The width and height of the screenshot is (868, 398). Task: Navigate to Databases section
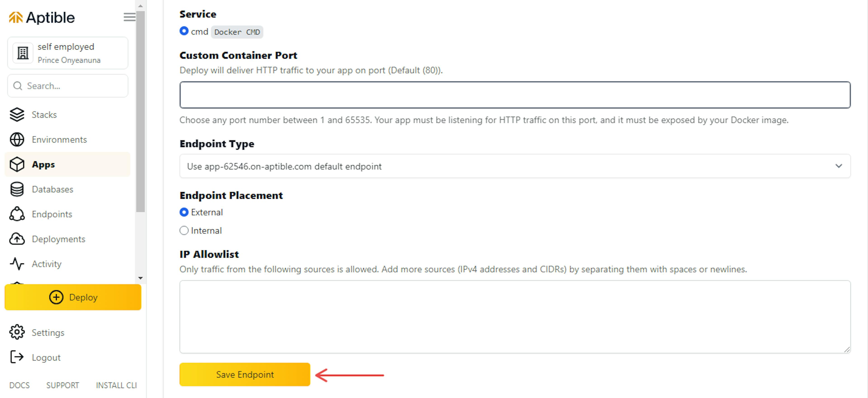tap(53, 189)
